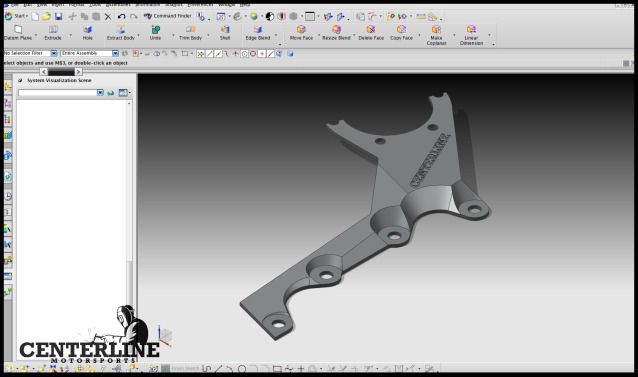638x377 pixels.
Task: Open the Start menu button
Action: point(15,16)
